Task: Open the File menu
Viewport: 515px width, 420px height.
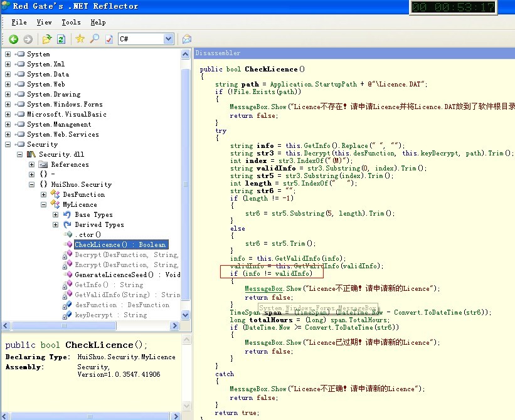Action: [19, 23]
